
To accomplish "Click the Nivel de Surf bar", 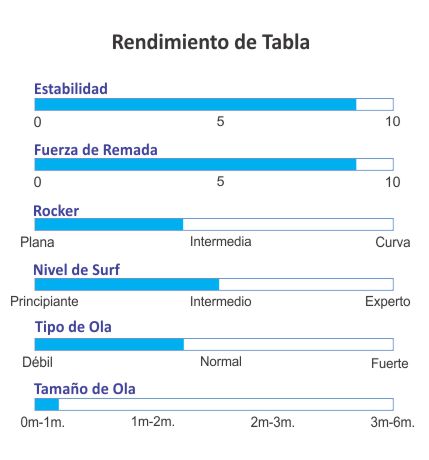I will point(214,284).
